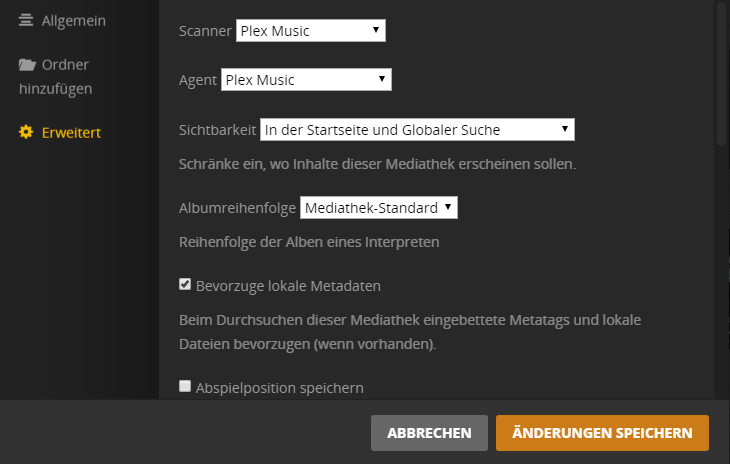730x464 pixels.
Task: Uncheck the Bevorzuge lokale Metadaten checkbox
Action: 185,285
